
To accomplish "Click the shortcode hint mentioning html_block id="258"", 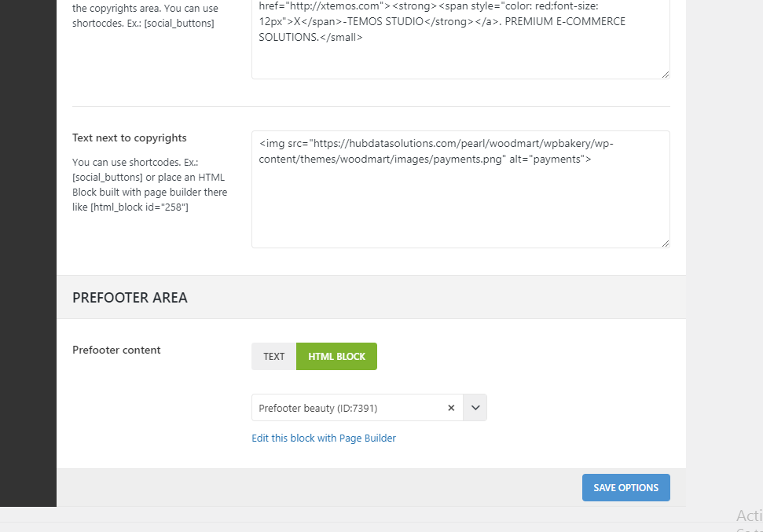I will pos(150,185).
